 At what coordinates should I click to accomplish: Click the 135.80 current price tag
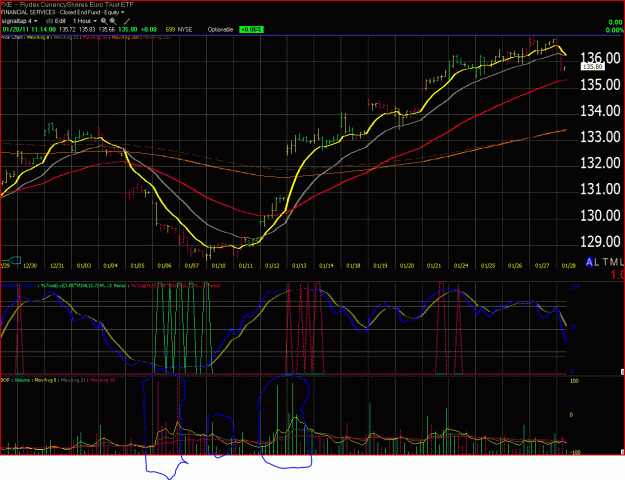[x=593, y=67]
